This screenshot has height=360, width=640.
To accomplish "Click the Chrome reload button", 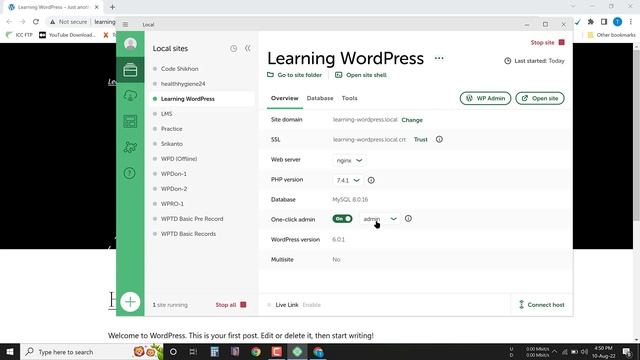I will (36, 22).
